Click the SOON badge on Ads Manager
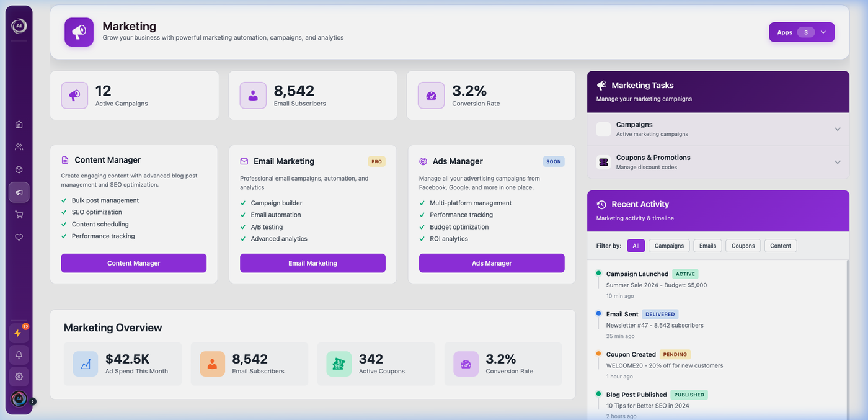 pyautogui.click(x=554, y=161)
